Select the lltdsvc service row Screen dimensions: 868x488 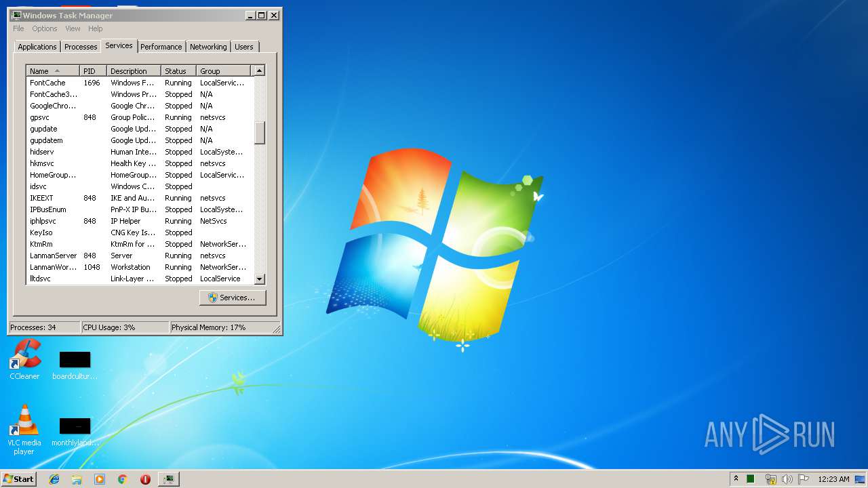140,279
